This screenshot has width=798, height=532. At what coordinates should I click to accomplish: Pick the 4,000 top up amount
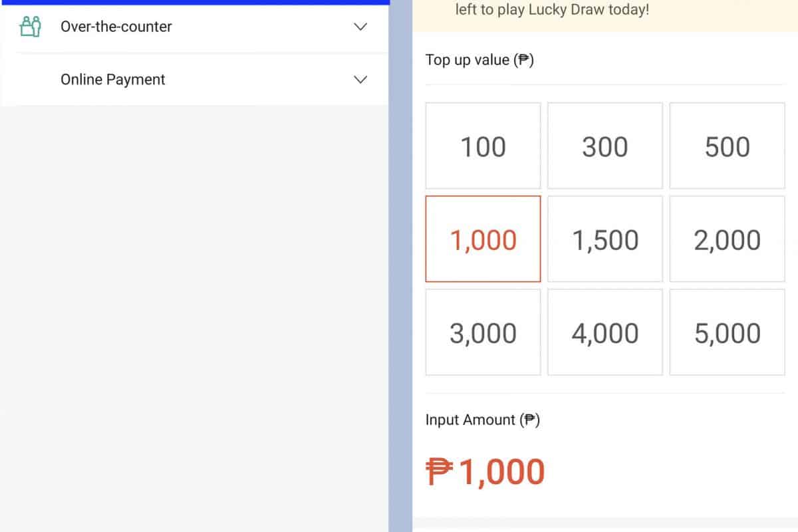pyautogui.click(x=604, y=332)
